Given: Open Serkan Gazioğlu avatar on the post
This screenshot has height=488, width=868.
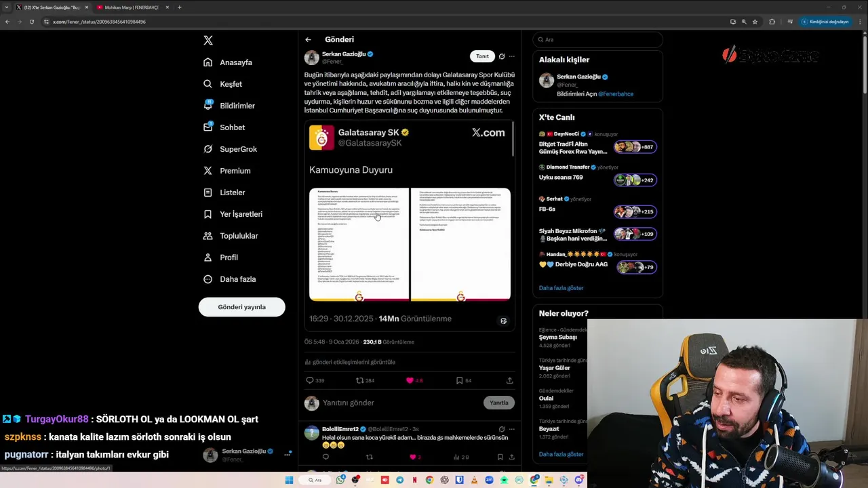Looking at the screenshot, I should pyautogui.click(x=311, y=58).
